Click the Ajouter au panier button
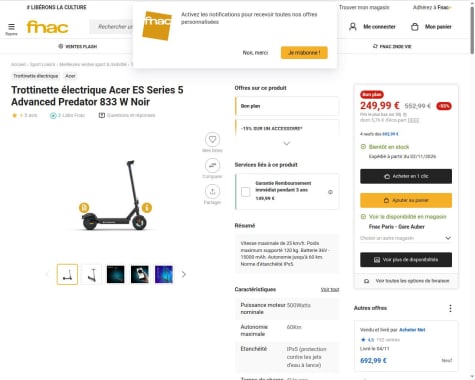Image resolution: width=475 pixels, height=380 pixels. (406, 200)
